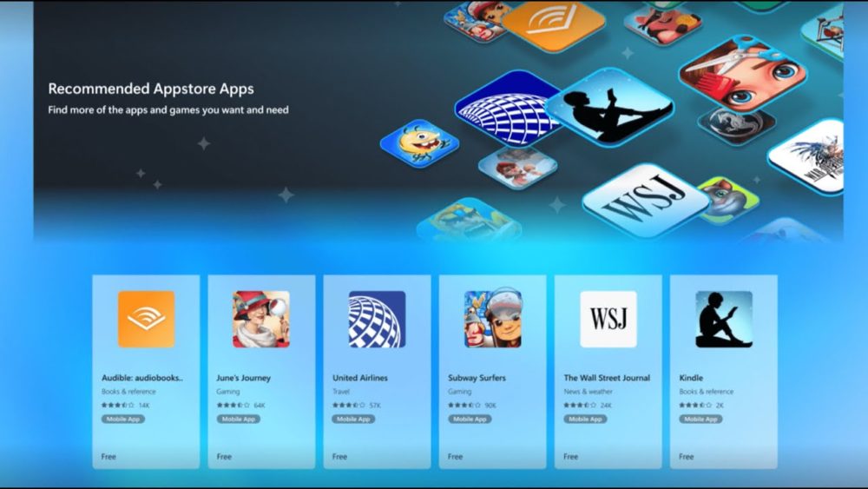Image resolution: width=868 pixels, height=489 pixels.
Task: Click Free price on Audible card
Action: point(108,457)
